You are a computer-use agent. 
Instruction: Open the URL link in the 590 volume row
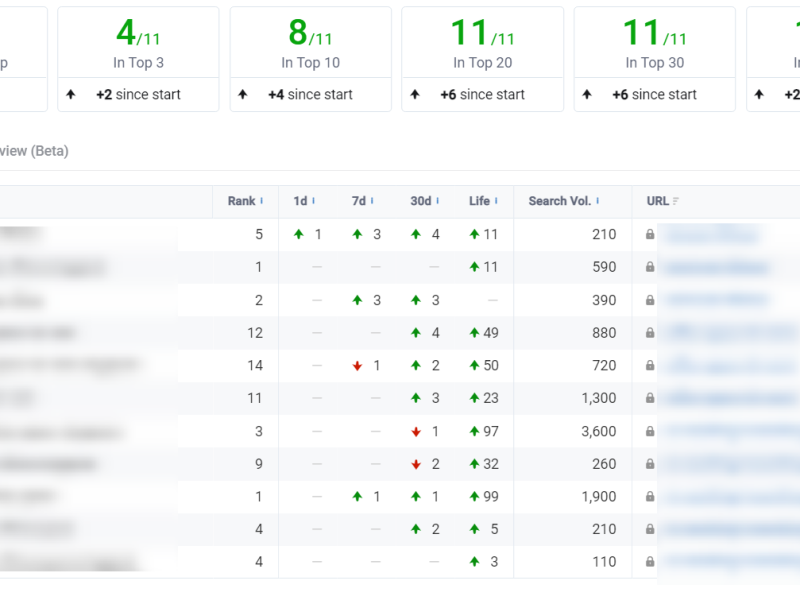pyautogui.click(x=716, y=267)
